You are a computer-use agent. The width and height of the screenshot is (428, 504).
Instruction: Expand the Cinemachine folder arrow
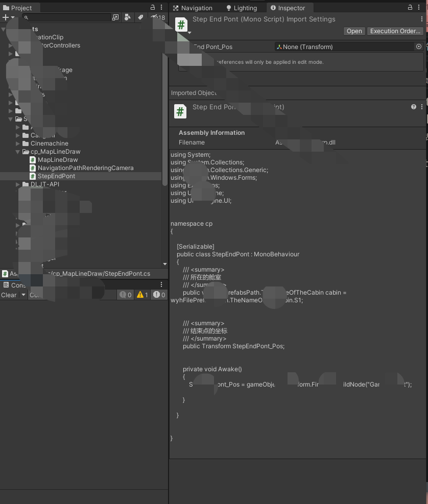18,143
